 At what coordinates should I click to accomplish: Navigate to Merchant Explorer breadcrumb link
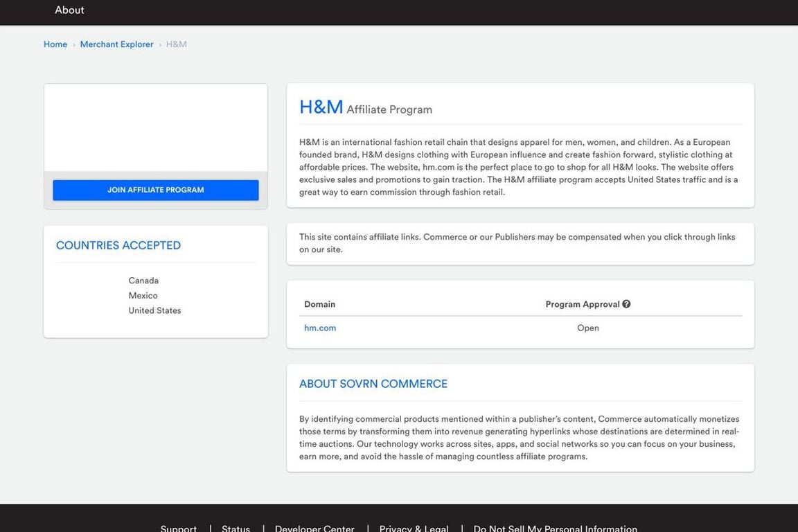(116, 44)
